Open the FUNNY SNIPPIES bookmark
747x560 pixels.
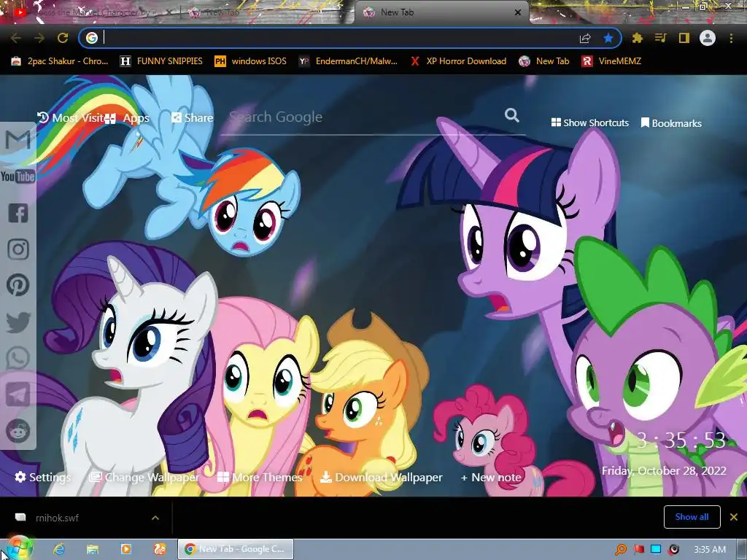[x=161, y=61]
